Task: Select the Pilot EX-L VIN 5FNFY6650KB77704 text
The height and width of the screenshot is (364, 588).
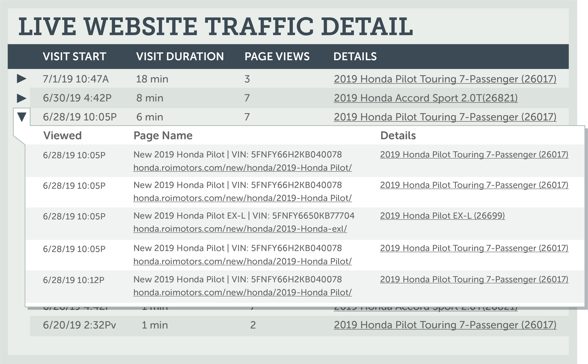Action: (x=244, y=216)
